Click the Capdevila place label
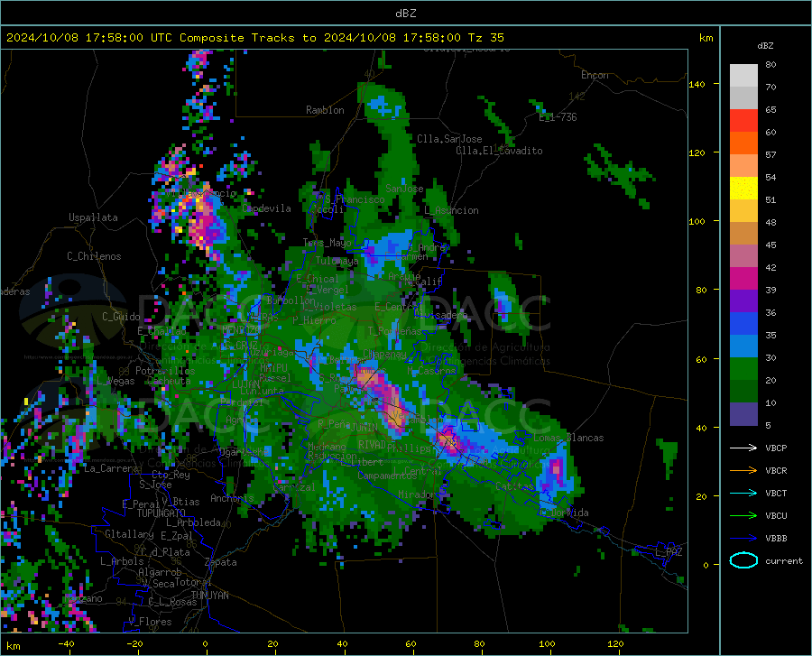 point(266,208)
